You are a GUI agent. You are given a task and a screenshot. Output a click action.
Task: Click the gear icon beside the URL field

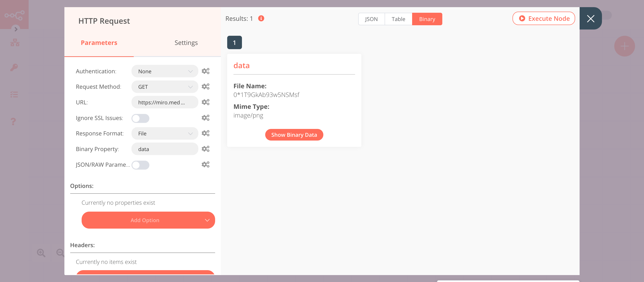(x=205, y=102)
